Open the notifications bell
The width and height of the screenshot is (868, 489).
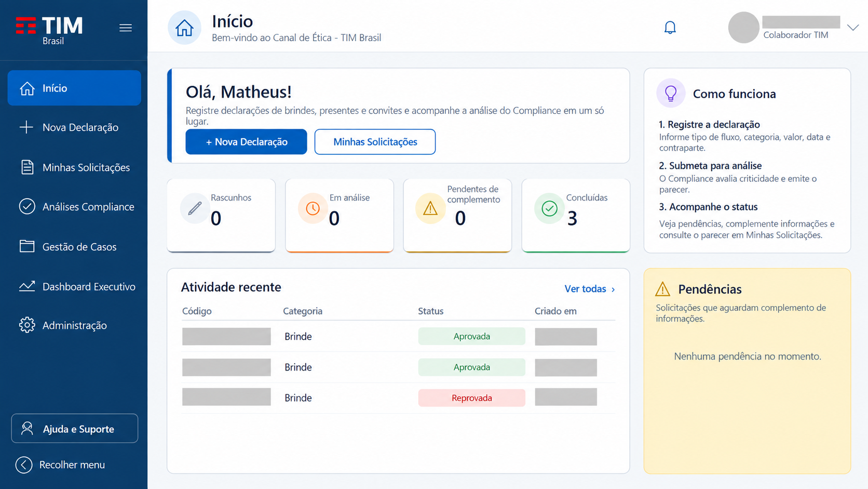click(670, 28)
